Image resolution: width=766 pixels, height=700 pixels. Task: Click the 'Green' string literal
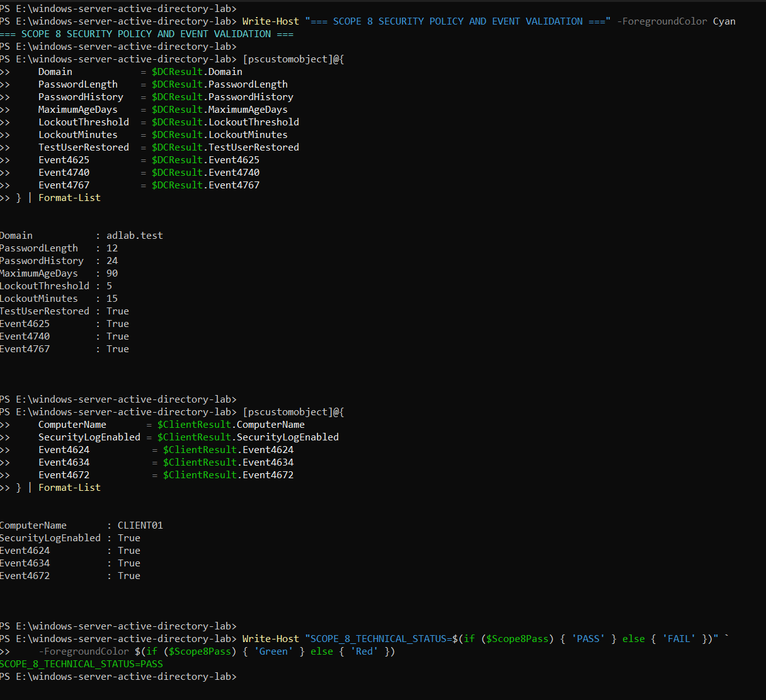tap(274, 651)
